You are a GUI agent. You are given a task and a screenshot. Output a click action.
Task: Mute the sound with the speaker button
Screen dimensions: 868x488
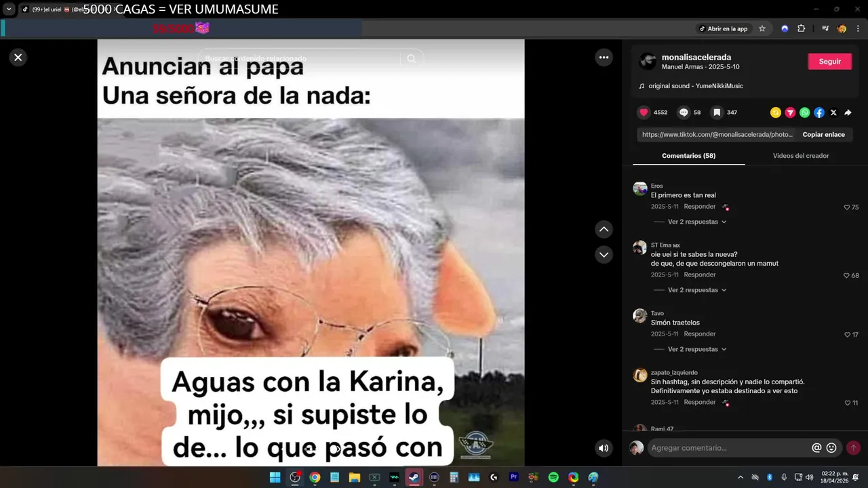pyautogui.click(x=604, y=448)
